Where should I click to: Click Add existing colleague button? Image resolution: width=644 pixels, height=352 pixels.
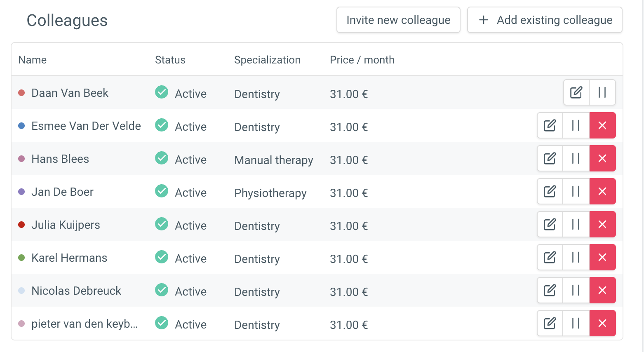click(544, 20)
